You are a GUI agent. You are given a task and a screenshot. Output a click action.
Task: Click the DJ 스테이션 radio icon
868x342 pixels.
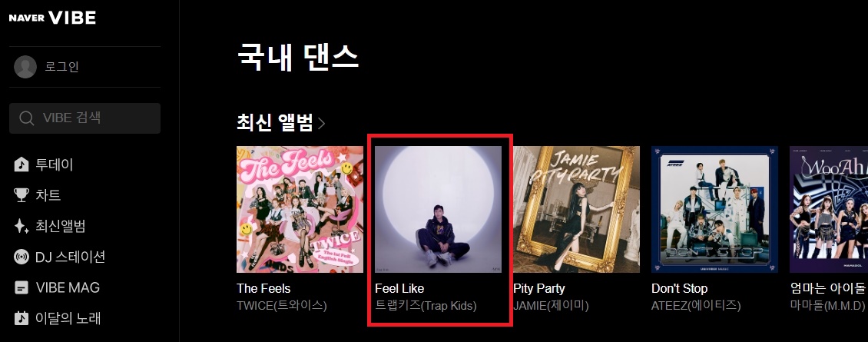[x=21, y=257]
